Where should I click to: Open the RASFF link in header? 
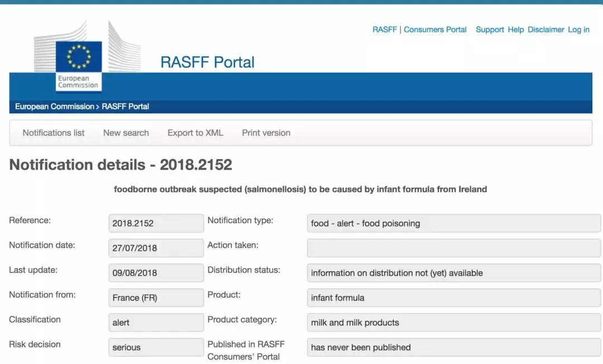point(384,30)
